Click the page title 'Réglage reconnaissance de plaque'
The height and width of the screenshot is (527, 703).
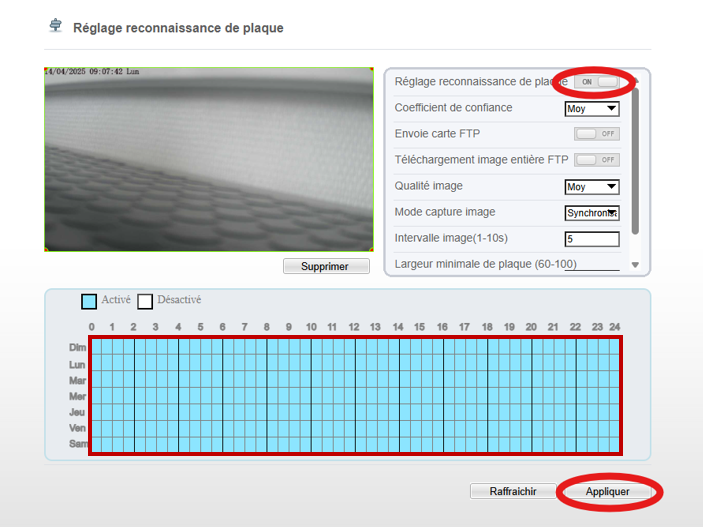178,28
